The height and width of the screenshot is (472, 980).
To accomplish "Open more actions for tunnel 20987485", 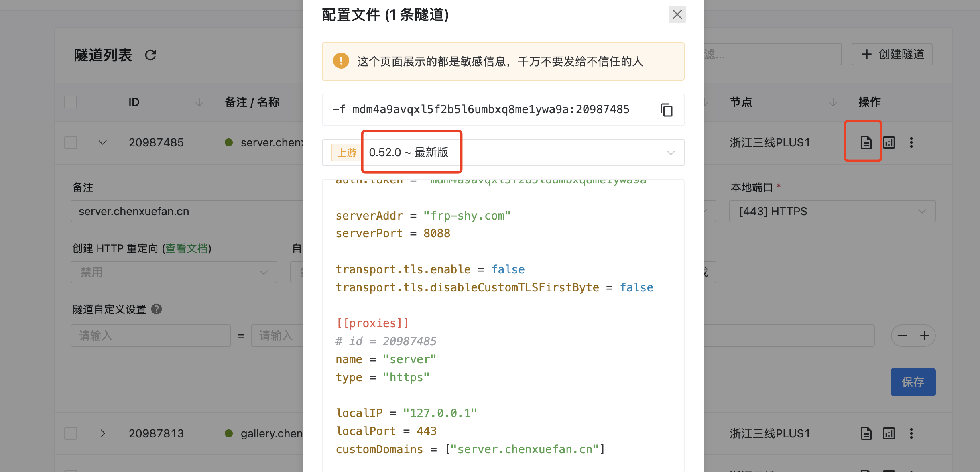I will click(911, 142).
